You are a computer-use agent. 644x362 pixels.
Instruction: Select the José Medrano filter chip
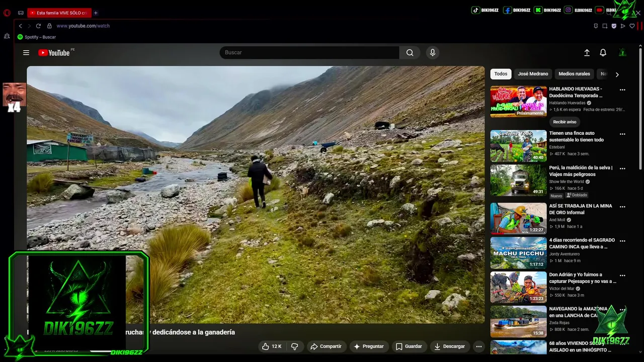[533, 74]
